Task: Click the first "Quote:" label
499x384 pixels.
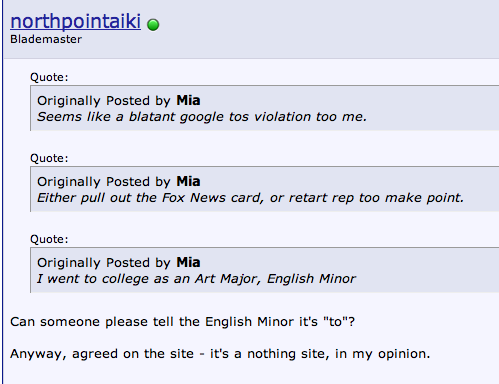Action: [49, 77]
